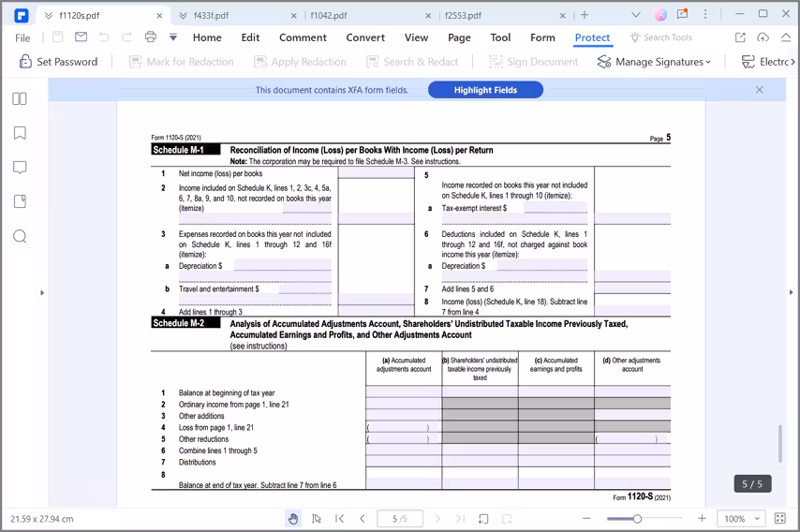The image size is (800, 532).
Task: Click the print icon
Action: point(150,37)
